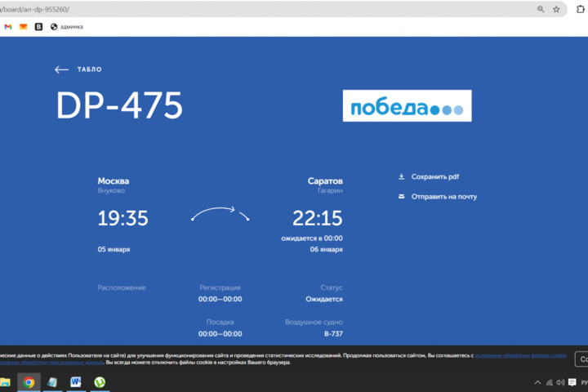Open cookie processing terms link in banner

(521, 355)
